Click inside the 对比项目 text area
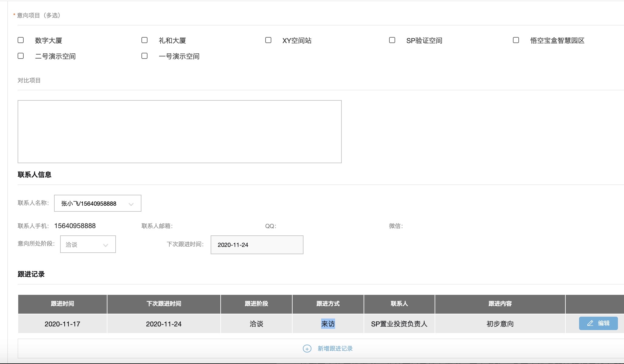The image size is (624, 364). [x=179, y=132]
